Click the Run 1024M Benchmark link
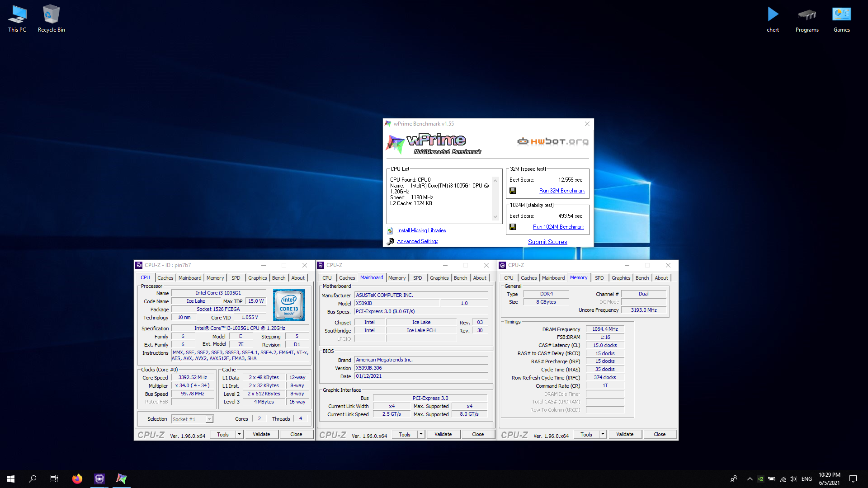This screenshot has width=868, height=488. click(558, 227)
